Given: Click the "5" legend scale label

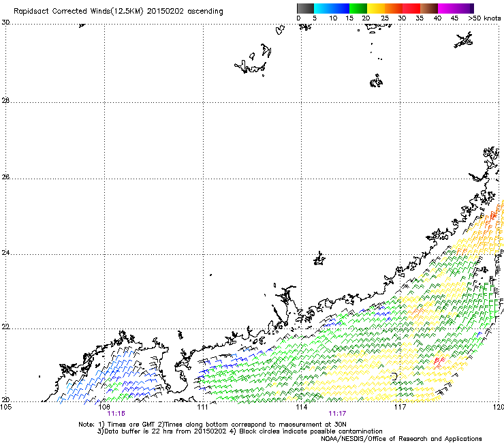Looking at the screenshot, I should pos(315,18).
